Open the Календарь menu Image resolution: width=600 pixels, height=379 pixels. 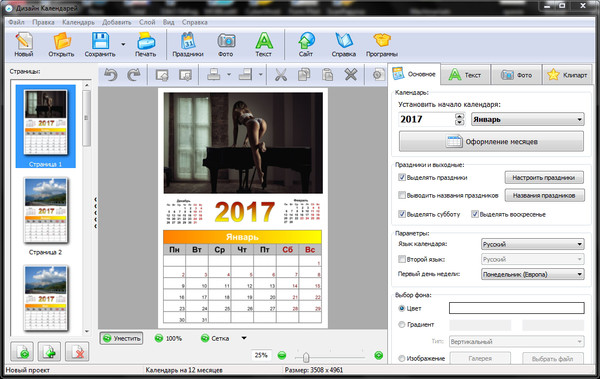tap(78, 22)
